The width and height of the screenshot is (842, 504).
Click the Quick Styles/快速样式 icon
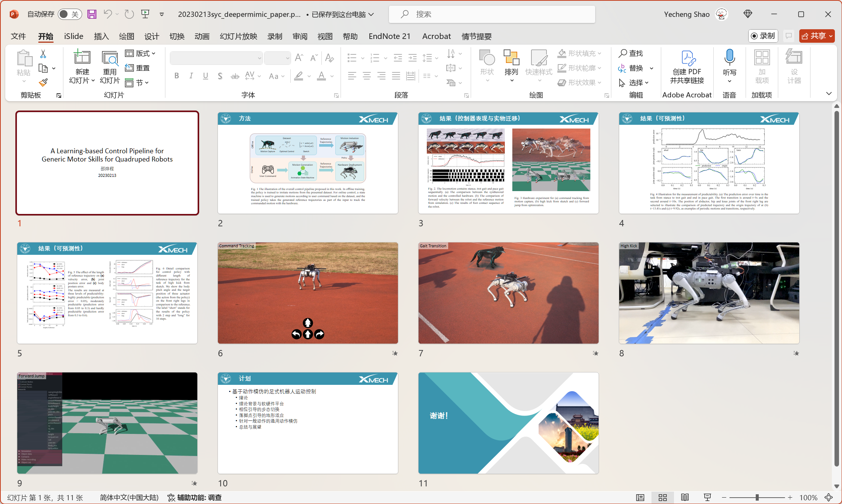pyautogui.click(x=539, y=68)
